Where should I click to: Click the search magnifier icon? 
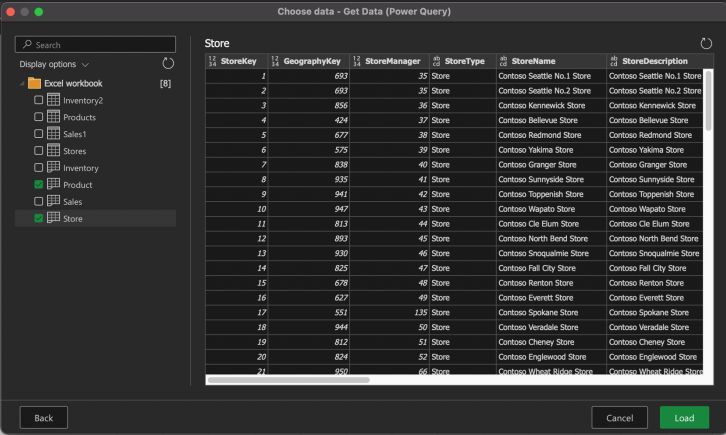(x=27, y=44)
